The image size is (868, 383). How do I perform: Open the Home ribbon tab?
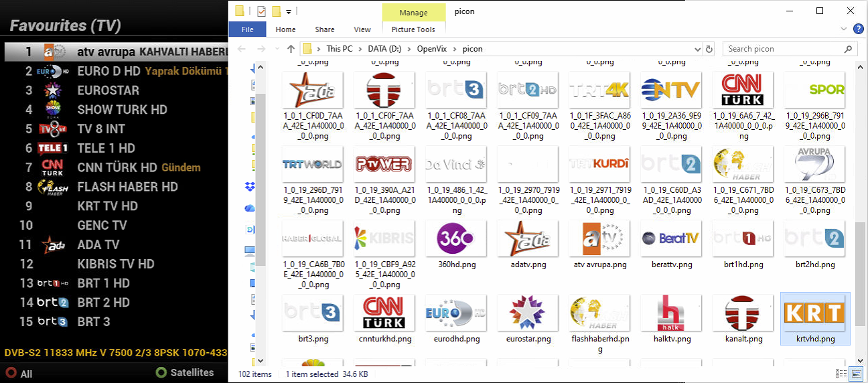[285, 29]
